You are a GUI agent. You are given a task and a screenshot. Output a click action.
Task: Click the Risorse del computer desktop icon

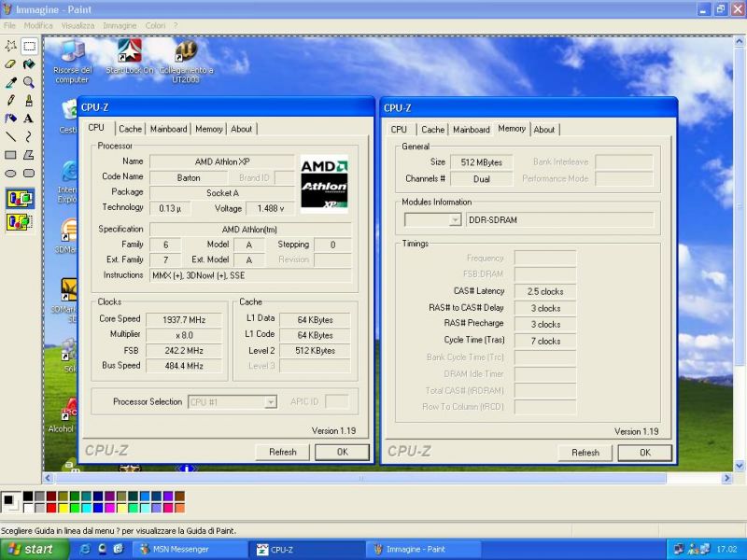coord(73,62)
